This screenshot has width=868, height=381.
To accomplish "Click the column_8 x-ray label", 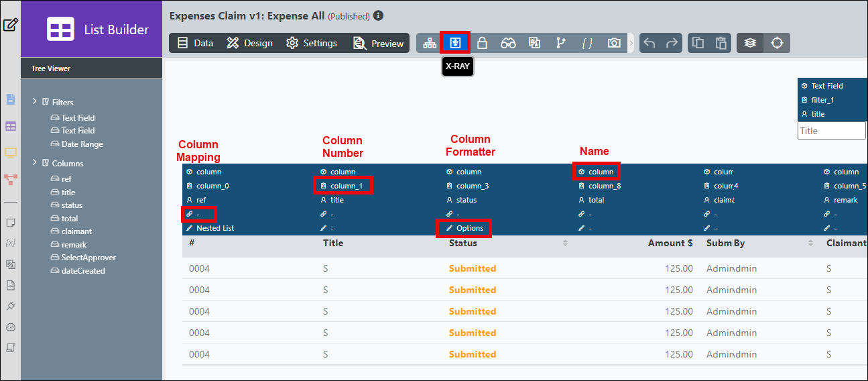I will 605,186.
